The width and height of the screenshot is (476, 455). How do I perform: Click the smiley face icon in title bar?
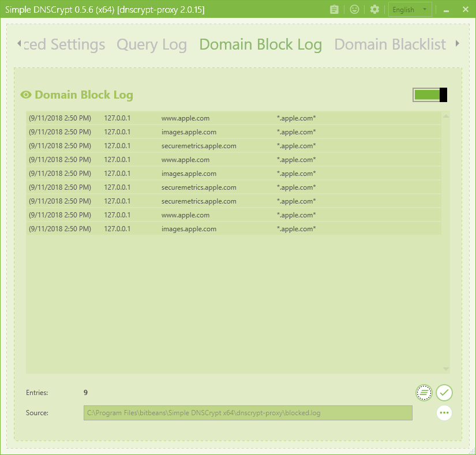tap(354, 10)
